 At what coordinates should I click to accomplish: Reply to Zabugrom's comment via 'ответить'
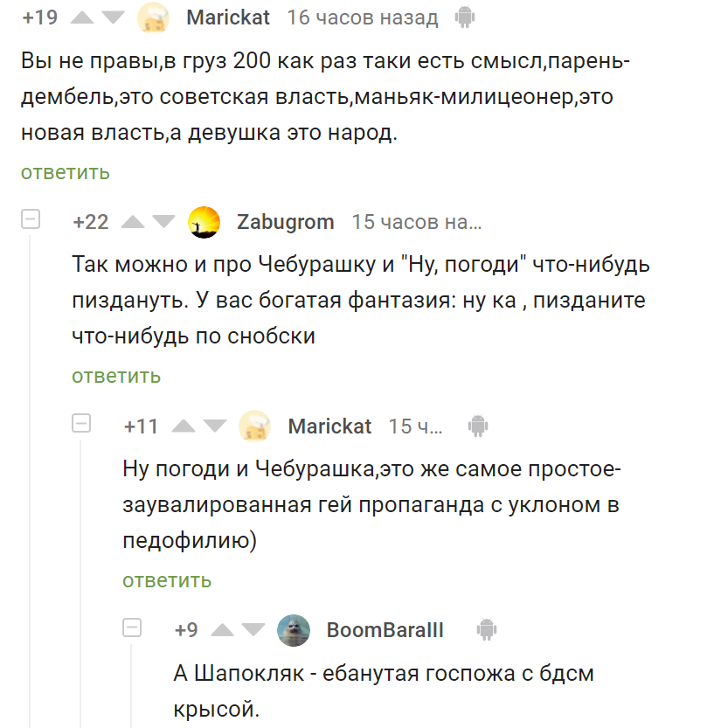pyautogui.click(x=116, y=376)
